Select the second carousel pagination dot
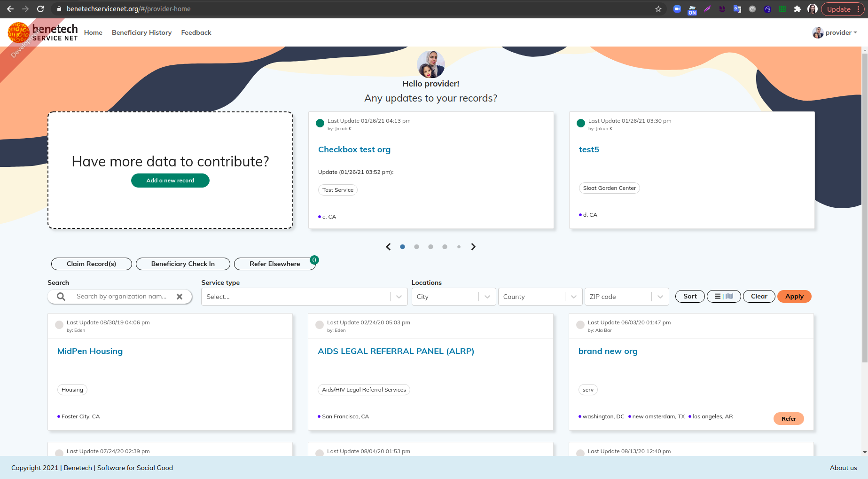The image size is (868, 479). click(x=416, y=246)
